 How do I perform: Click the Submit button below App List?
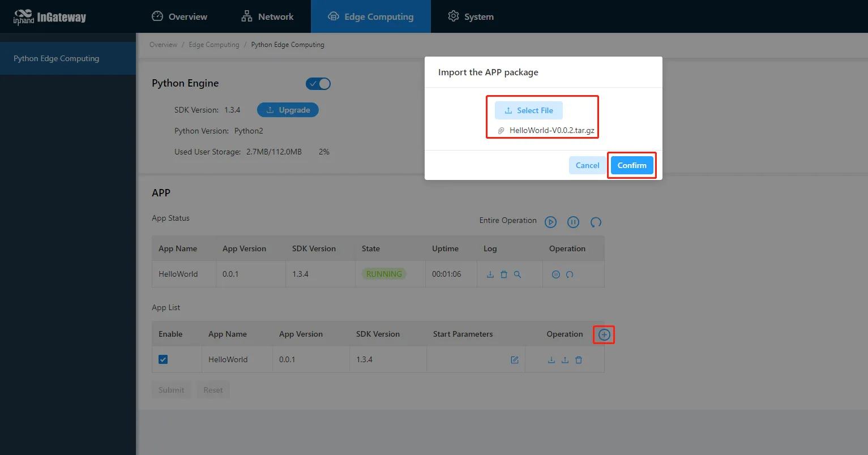point(172,390)
